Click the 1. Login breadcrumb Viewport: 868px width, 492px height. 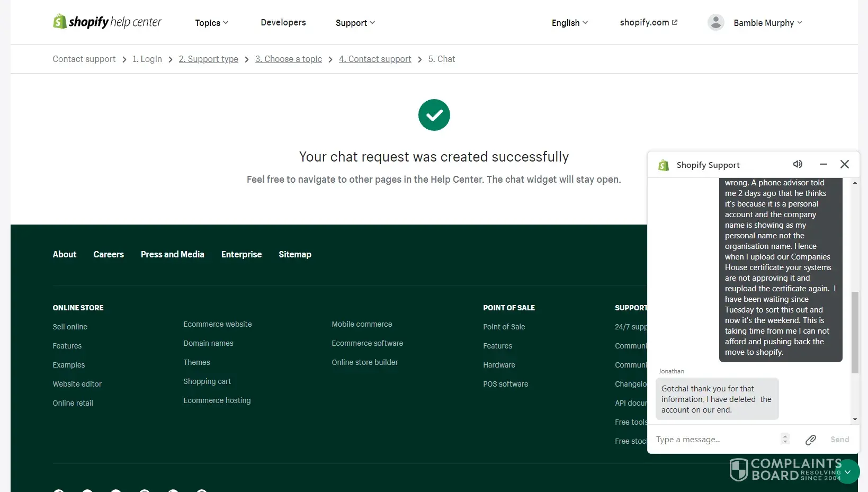tap(147, 59)
